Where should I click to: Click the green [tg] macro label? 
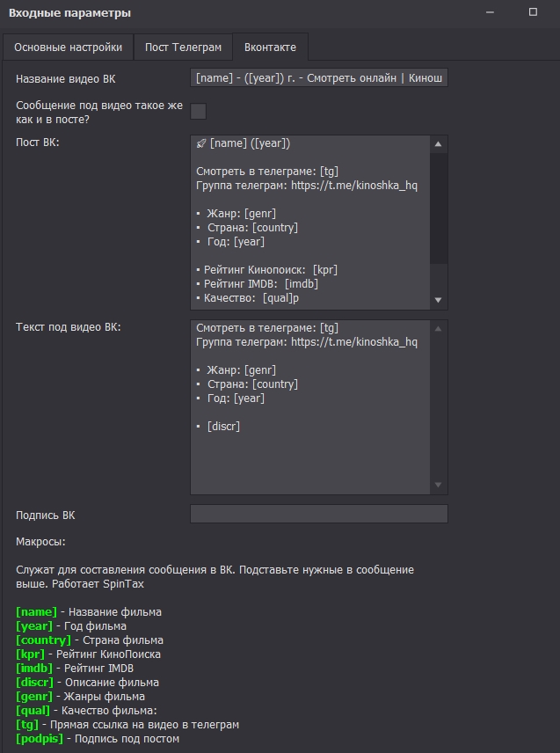point(28,725)
